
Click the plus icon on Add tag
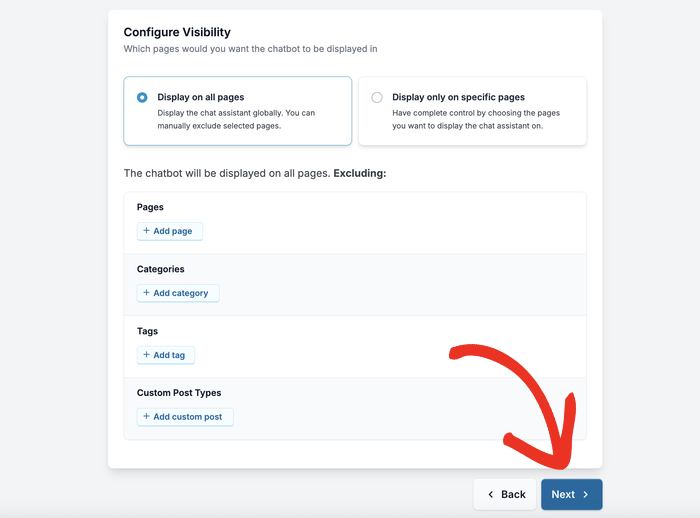(x=147, y=355)
